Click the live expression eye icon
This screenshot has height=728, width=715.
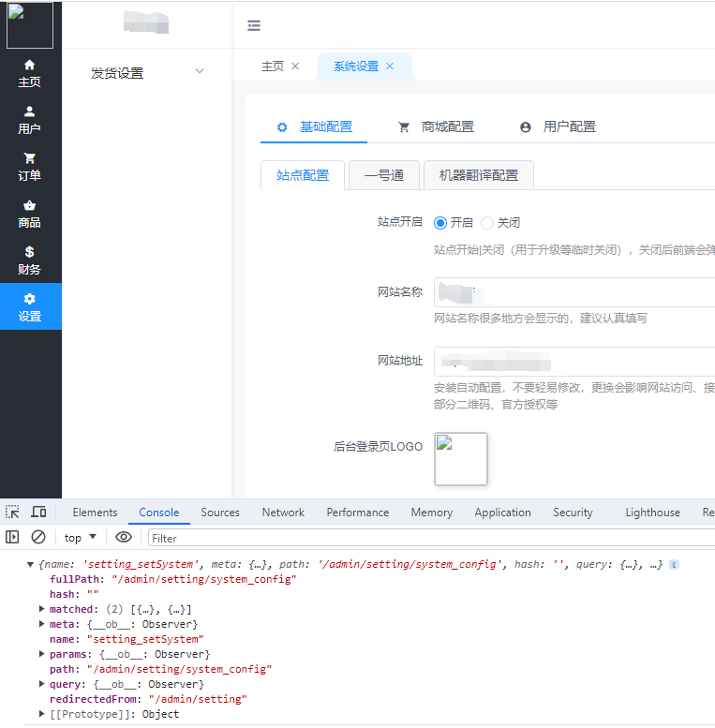point(124,538)
